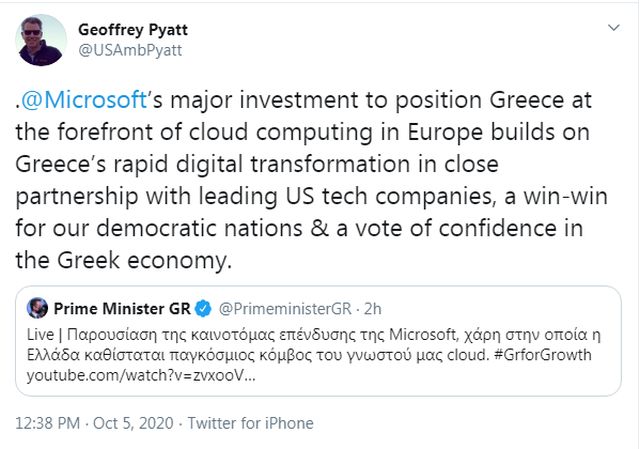Screen dimensions: 640x449
Task: Open the Geoffrey Pyatt display name link
Action: coord(132,28)
